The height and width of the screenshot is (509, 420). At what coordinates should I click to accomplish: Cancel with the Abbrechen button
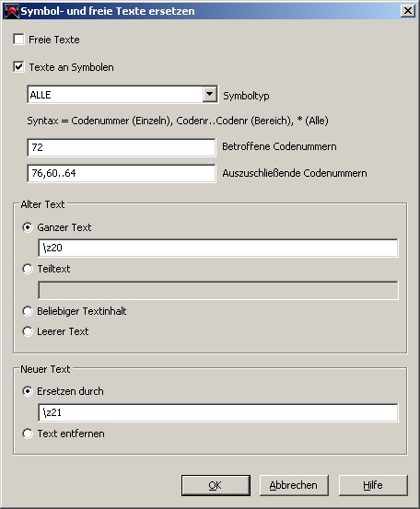294,485
